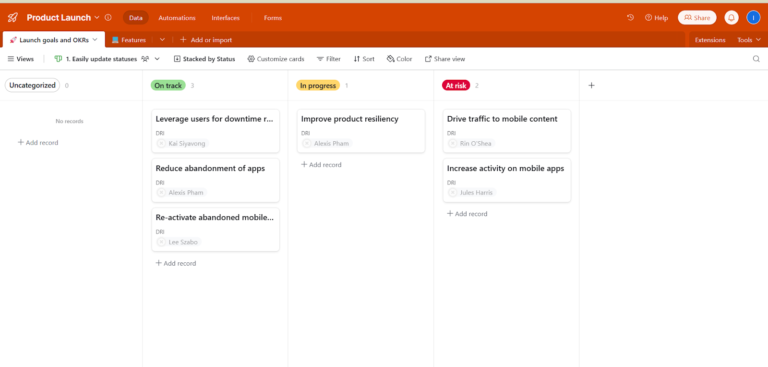Viewport: 768px width, 367px height.
Task: Open the Interfaces tab
Action: point(225,18)
